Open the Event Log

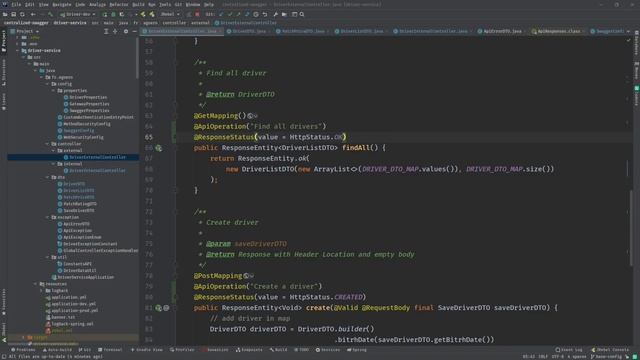(x=569, y=350)
